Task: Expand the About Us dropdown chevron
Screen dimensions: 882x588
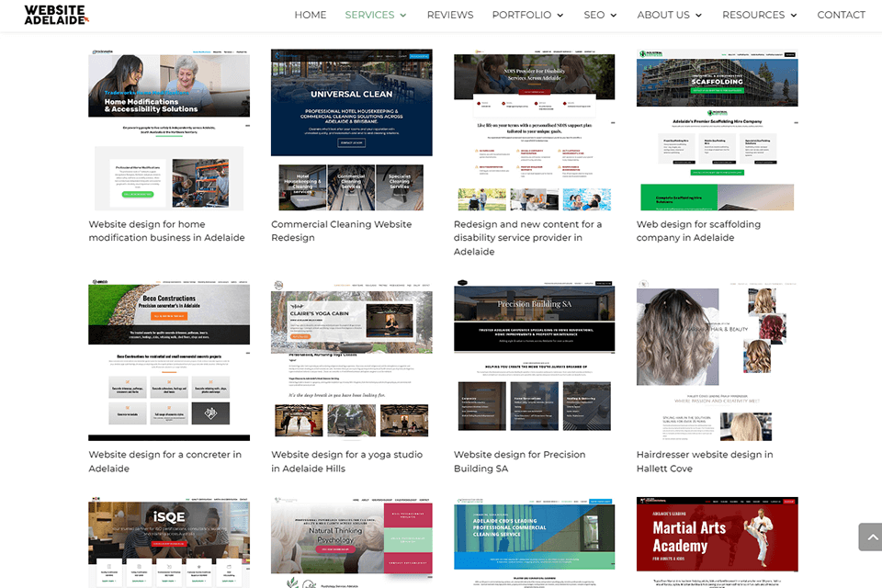Action: pos(698,16)
